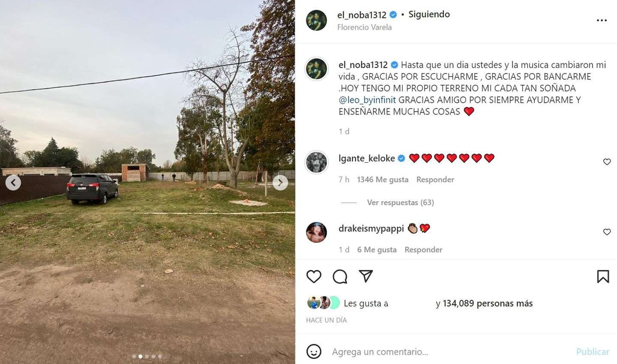The image size is (617, 364).
Task: Open the comment bubble icon
Action: [x=340, y=277]
